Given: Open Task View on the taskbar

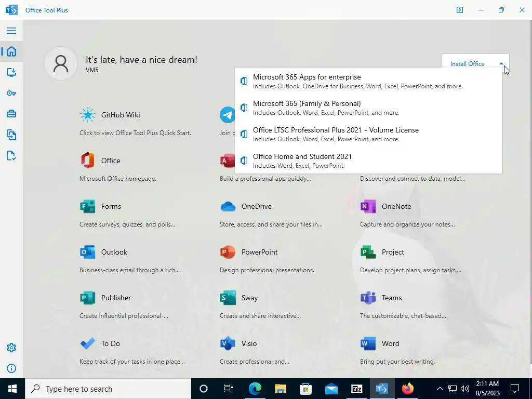Looking at the screenshot, I should tap(229, 389).
